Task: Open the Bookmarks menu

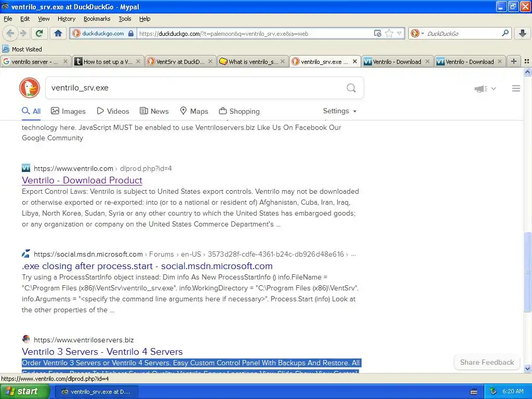Action: pos(97,19)
